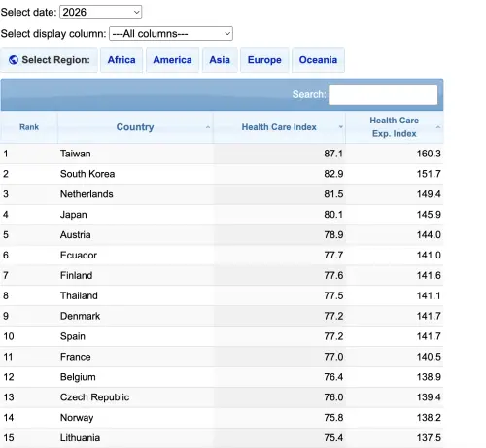Click sort arrow in Country header
The image size is (486, 448).
click(208, 127)
